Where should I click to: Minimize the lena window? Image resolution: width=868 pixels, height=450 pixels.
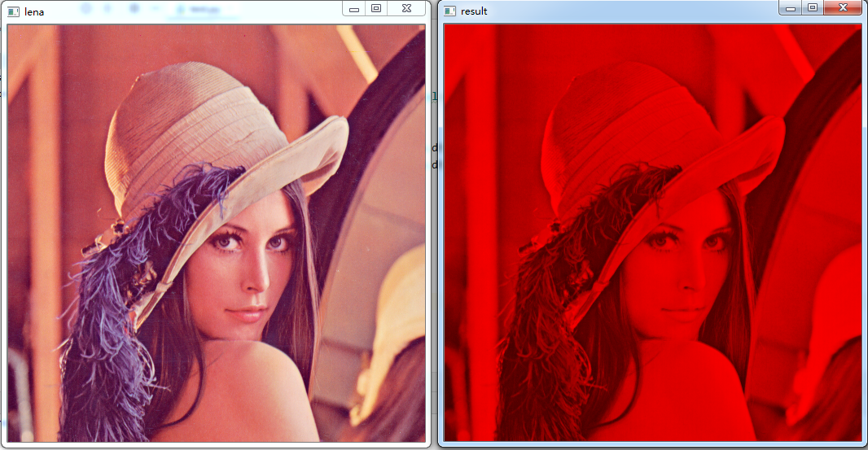pos(353,8)
